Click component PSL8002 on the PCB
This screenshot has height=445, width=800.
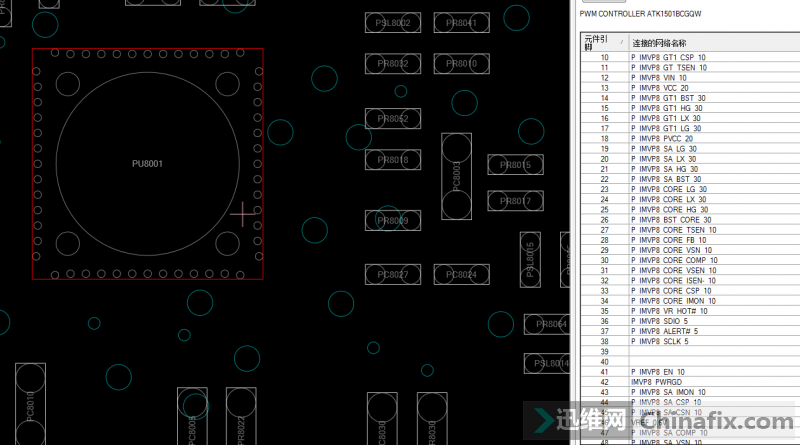[392, 22]
